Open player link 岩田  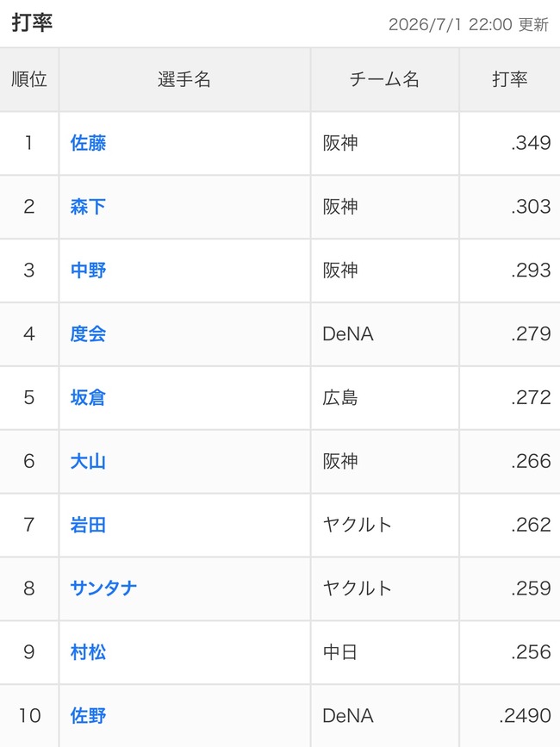click(x=88, y=525)
